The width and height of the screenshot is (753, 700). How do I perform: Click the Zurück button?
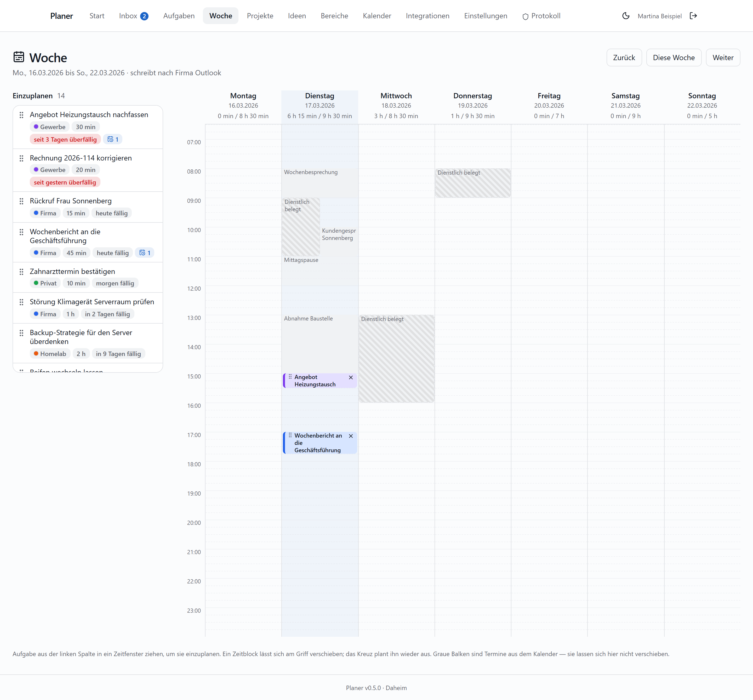pyautogui.click(x=624, y=58)
